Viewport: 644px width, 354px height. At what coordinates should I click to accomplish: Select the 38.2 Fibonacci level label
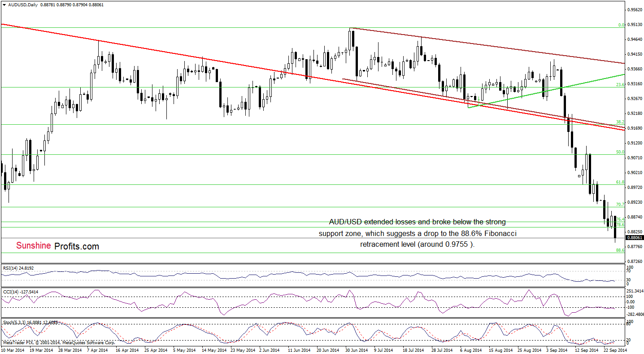tap(620, 122)
